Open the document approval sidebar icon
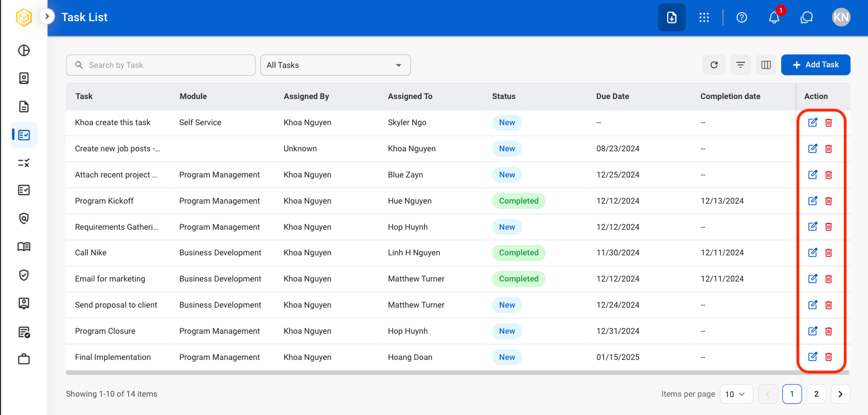Viewport: 868px width, 415px height. click(24, 332)
